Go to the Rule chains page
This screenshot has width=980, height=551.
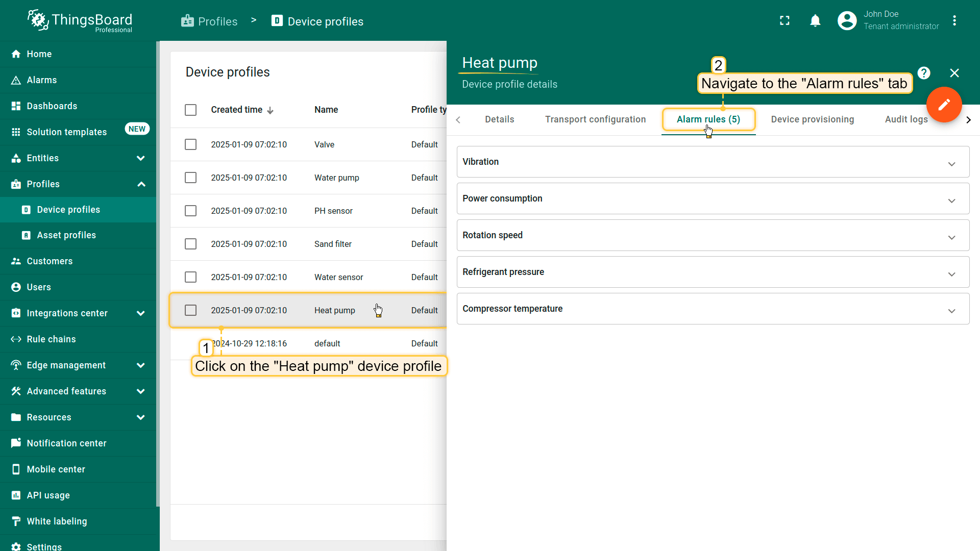(x=51, y=339)
